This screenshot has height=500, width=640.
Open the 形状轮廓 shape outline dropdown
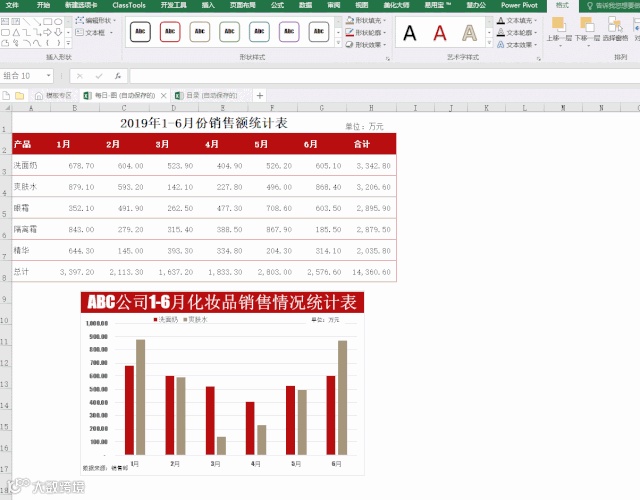click(x=366, y=32)
